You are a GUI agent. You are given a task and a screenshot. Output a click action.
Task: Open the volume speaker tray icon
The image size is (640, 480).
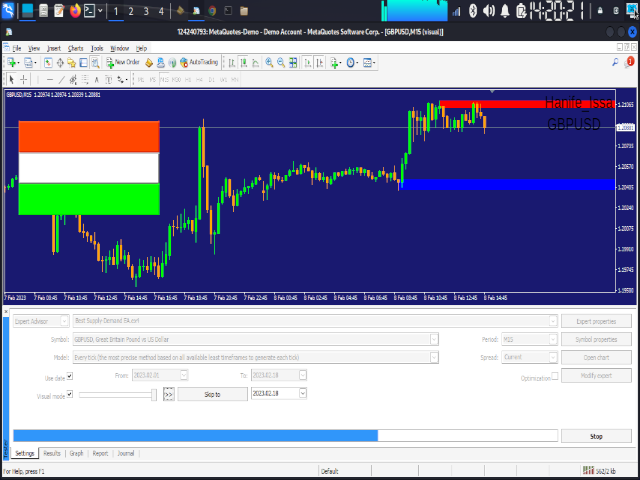488,11
